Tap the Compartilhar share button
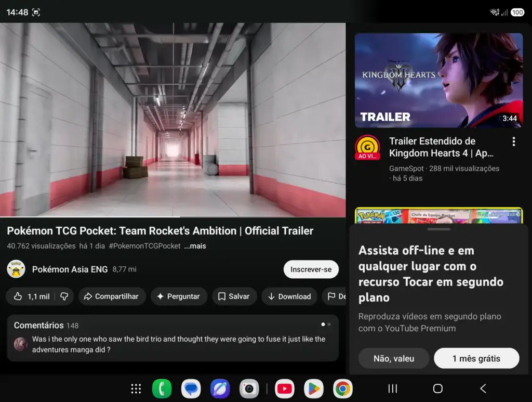 point(112,296)
